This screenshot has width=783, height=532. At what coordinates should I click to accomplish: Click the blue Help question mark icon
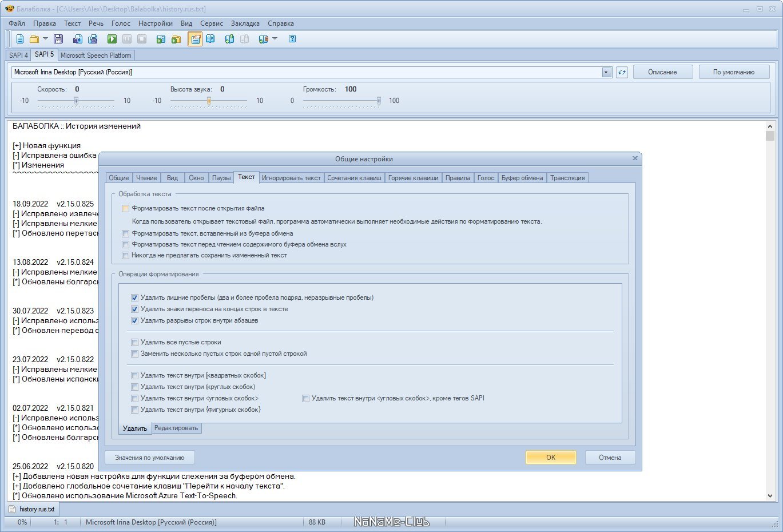[x=292, y=39]
